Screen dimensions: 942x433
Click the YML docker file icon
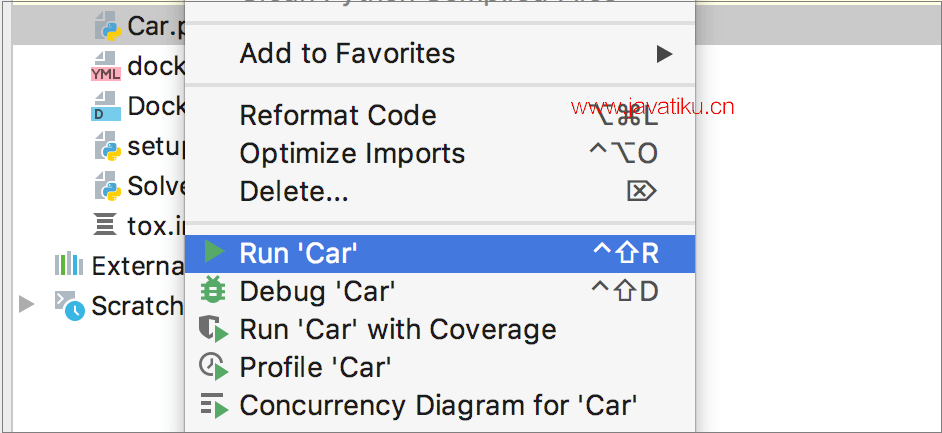coord(106,65)
